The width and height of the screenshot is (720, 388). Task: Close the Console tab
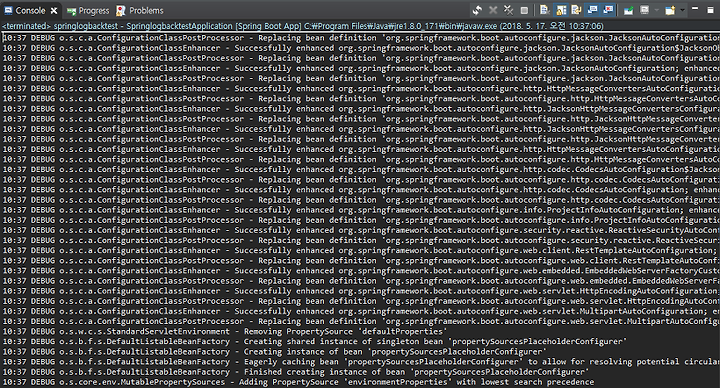click(x=54, y=11)
